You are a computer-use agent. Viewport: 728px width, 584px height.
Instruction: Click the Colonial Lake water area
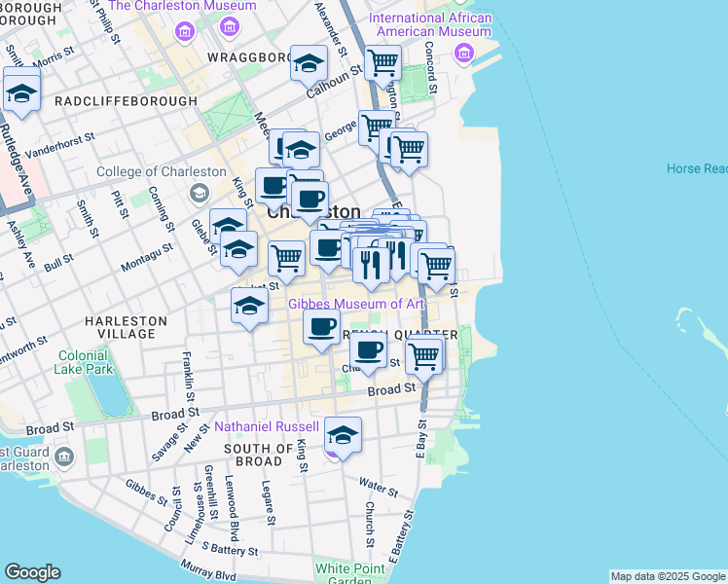click(x=109, y=392)
